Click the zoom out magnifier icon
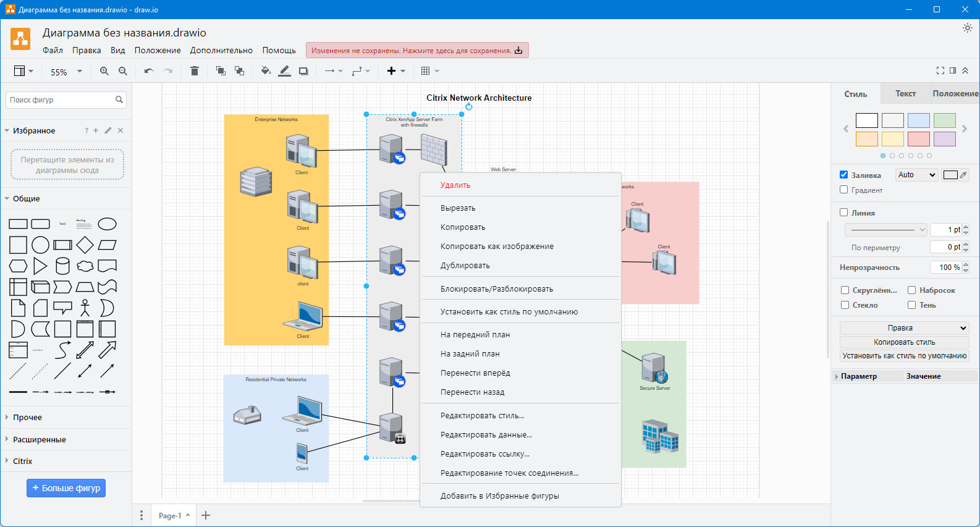Screen dimensions: 980x527 (x=123, y=71)
